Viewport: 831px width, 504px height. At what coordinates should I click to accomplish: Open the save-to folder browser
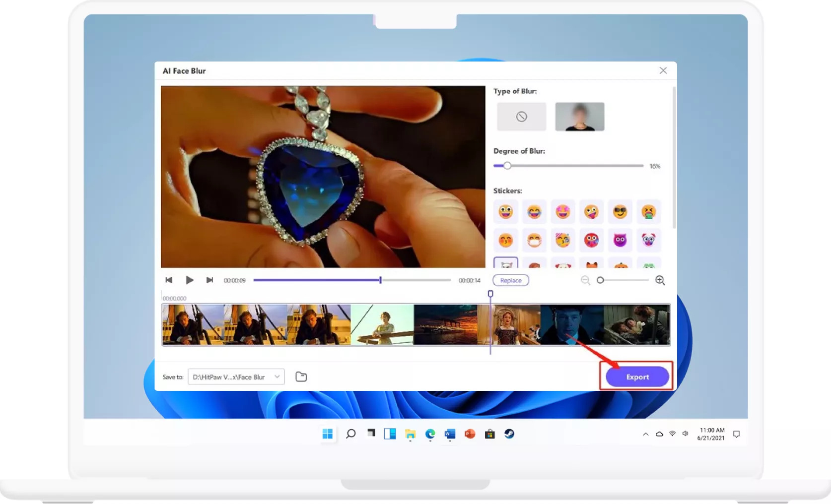click(301, 377)
